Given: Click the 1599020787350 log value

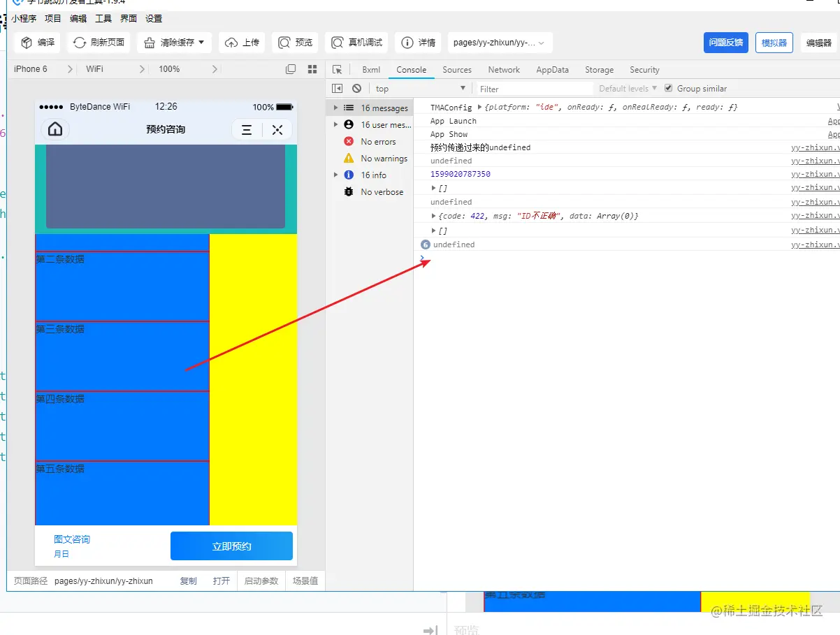Looking at the screenshot, I should pos(461,174).
